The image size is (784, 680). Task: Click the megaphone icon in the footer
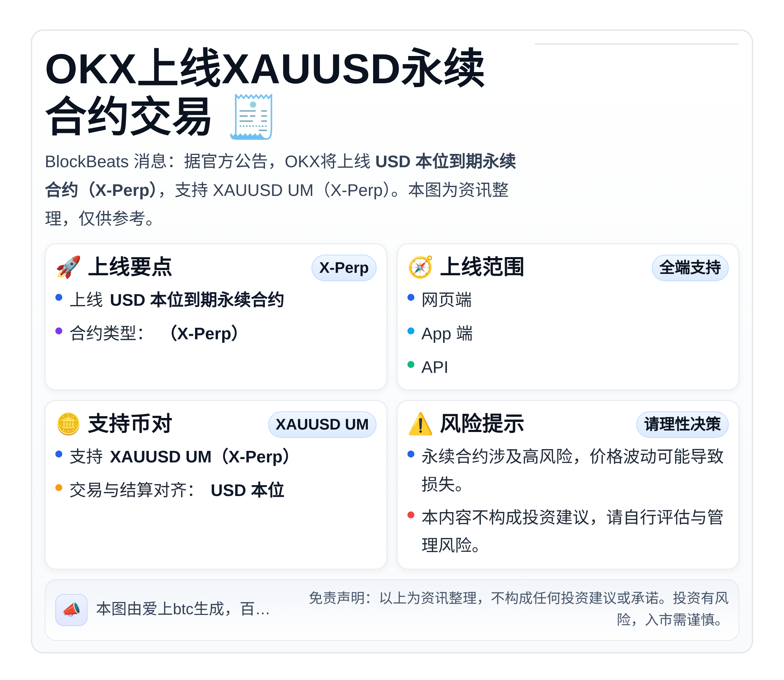pyautogui.click(x=71, y=610)
